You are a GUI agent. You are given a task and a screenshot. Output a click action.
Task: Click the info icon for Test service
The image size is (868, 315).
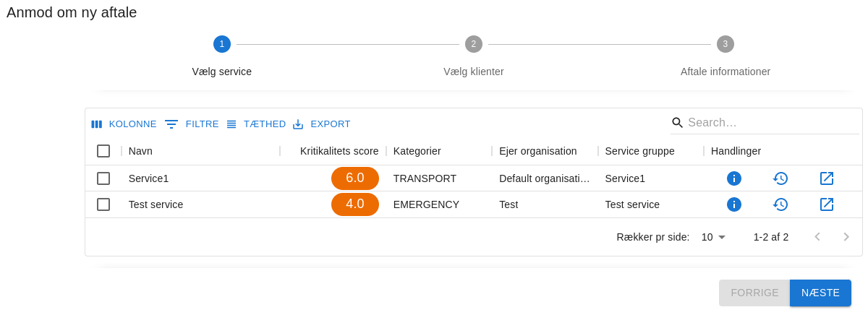tap(734, 204)
